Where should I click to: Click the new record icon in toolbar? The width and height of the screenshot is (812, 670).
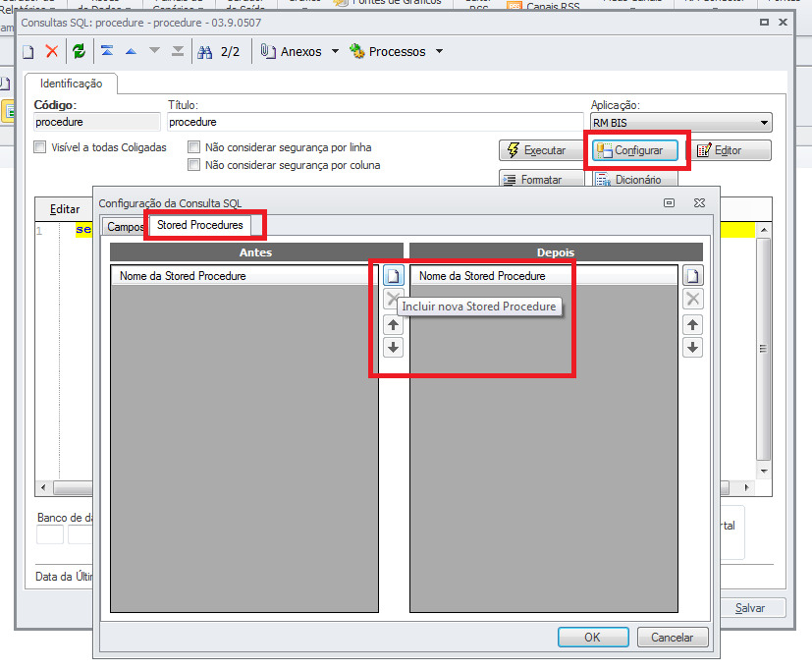tap(27, 52)
